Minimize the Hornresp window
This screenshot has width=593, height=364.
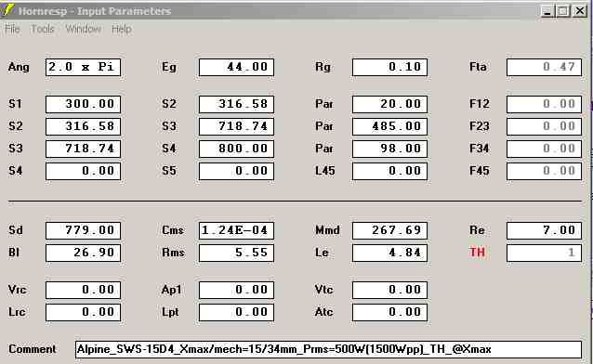click(547, 11)
